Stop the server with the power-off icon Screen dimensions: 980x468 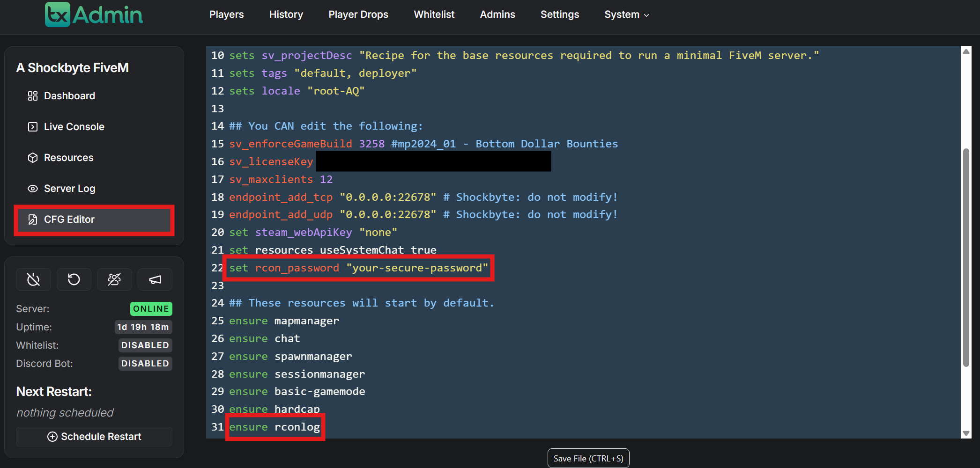tap(33, 280)
